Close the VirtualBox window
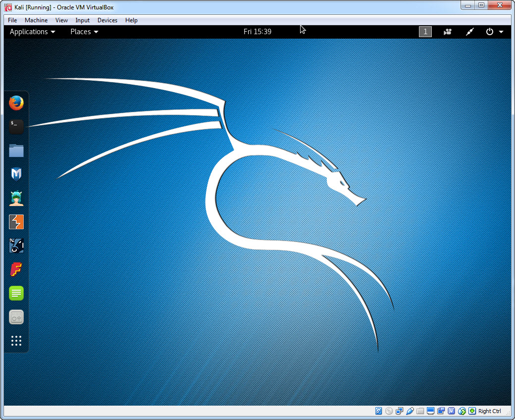Screen dimensions: 515x420 (x=500, y=5)
